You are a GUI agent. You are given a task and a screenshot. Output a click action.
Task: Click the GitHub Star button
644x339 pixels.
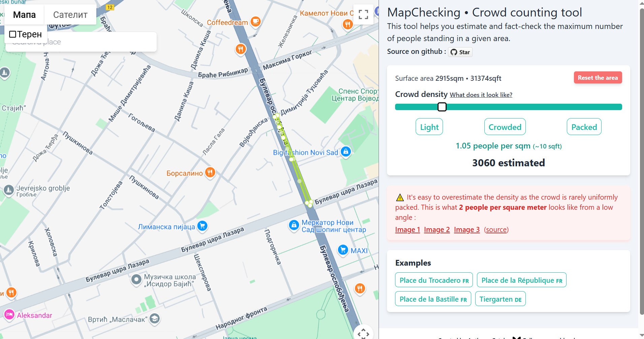click(460, 52)
